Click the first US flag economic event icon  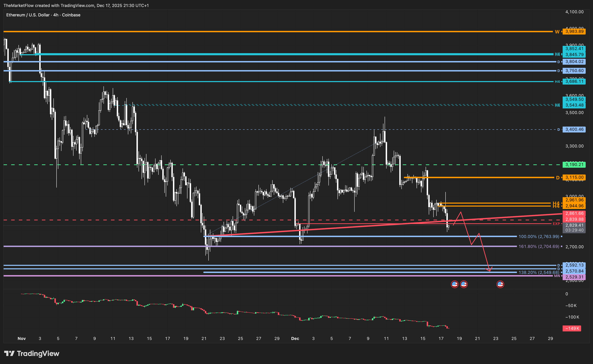tap(454, 284)
